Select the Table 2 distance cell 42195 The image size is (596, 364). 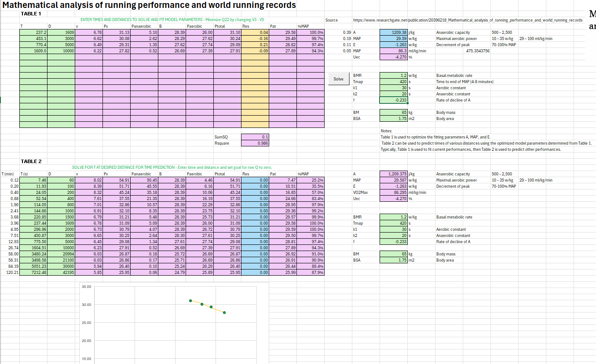tap(61, 273)
